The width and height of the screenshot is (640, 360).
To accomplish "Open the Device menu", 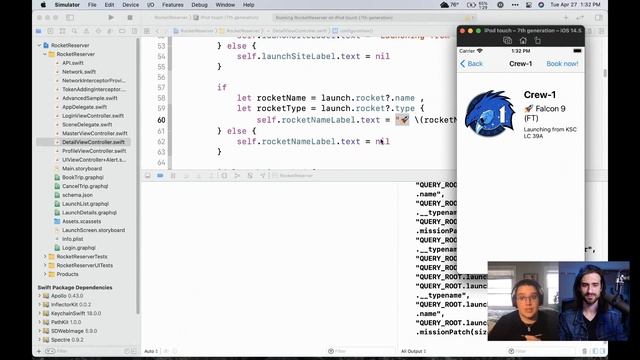I will 131,5.
